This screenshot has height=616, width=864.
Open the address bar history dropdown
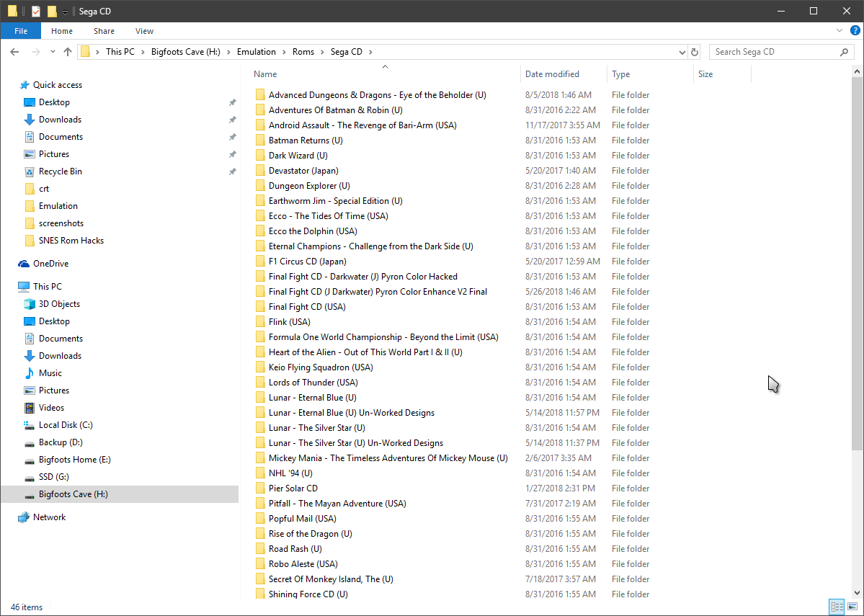tap(682, 53)
